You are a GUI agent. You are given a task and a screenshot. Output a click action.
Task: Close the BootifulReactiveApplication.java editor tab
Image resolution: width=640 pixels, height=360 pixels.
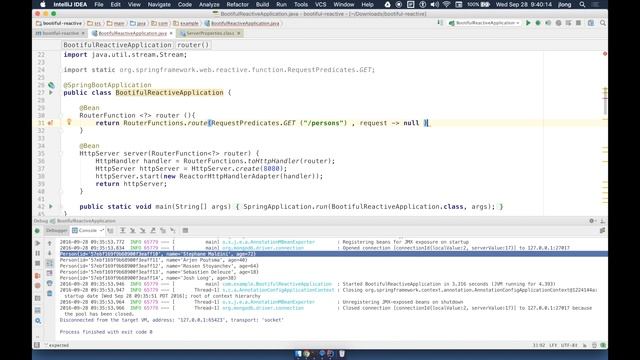click(171, 33)
